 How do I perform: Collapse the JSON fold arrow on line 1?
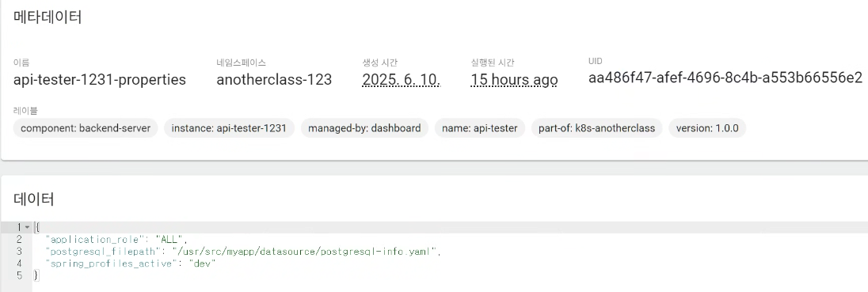pos(27,227)
